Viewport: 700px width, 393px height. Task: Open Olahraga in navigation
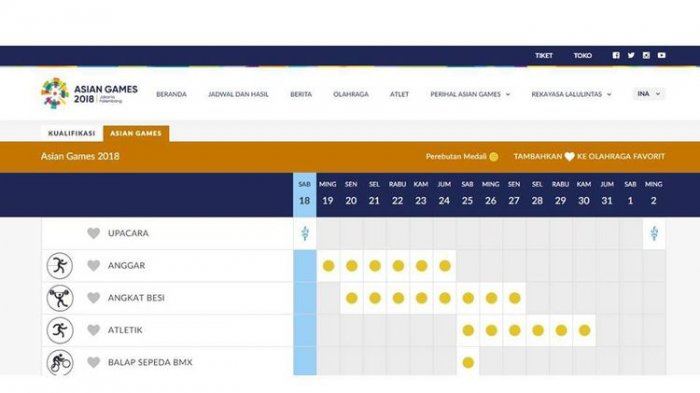tap(351, 94)
